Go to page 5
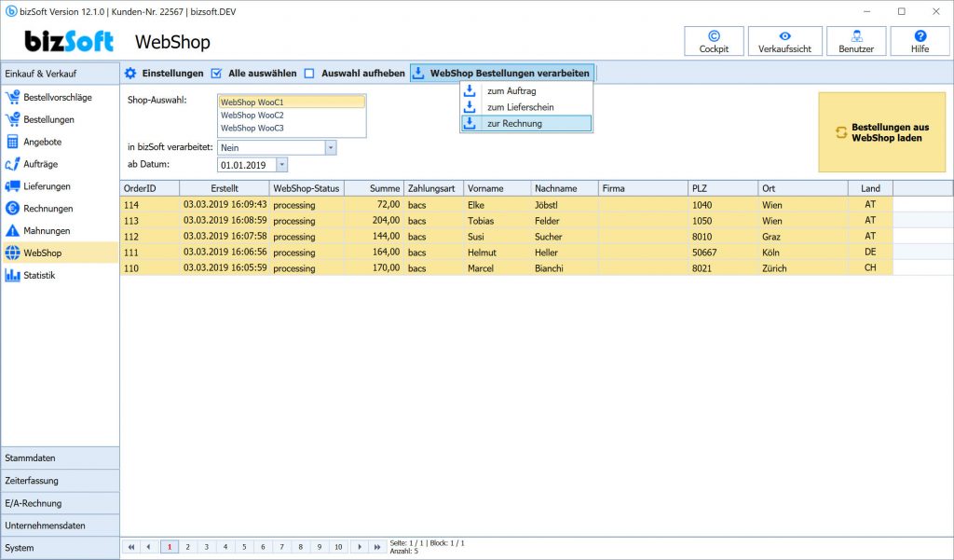This screenshot has width=954, height=560. (244, 547)
